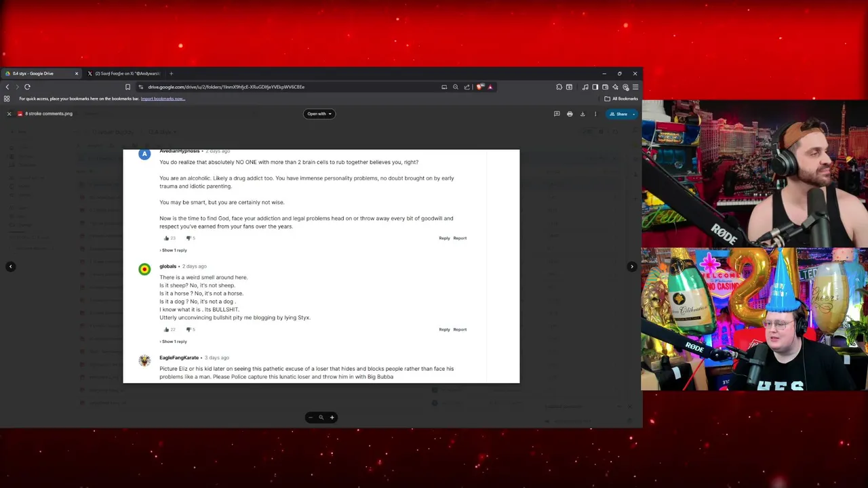Viewport: 868px width, 488px height.
Task: Close the stroke comments.png preview
Action: pos(9,114)
